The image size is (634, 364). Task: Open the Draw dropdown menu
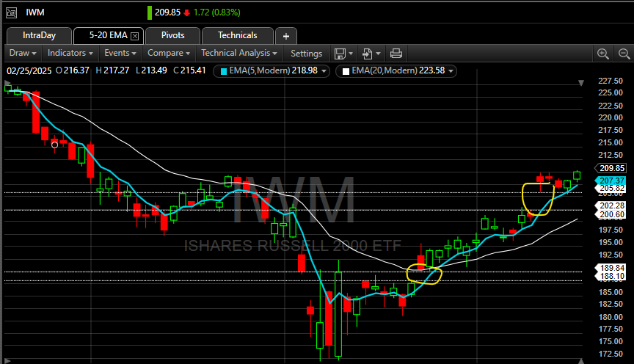click(x=21, y=53)
